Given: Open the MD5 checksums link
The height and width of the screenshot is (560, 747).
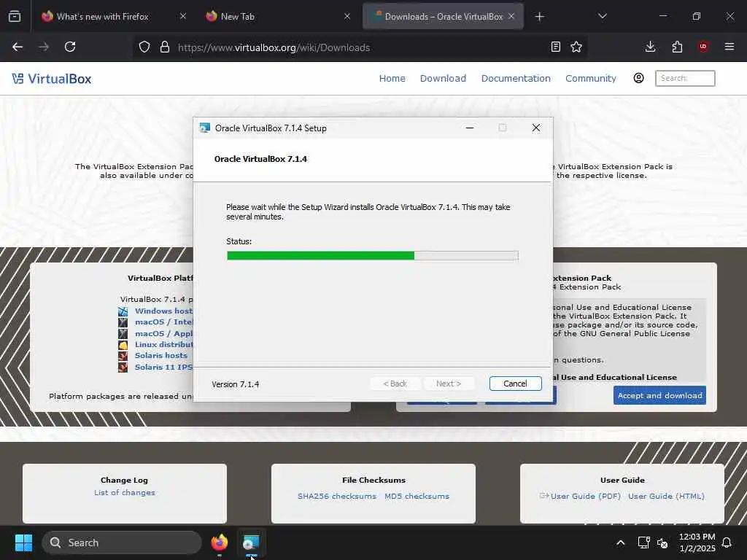Looking at the screenshot, I should pos(417,496).
